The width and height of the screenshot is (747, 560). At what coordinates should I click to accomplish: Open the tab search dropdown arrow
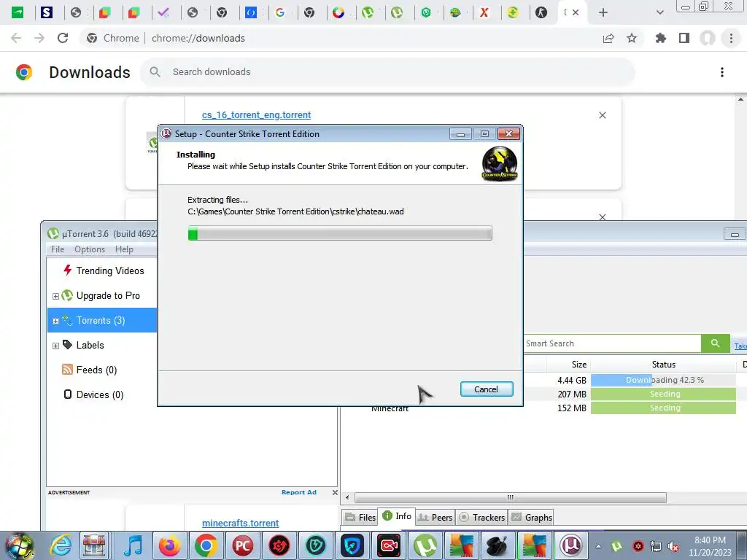coord(659,12)
